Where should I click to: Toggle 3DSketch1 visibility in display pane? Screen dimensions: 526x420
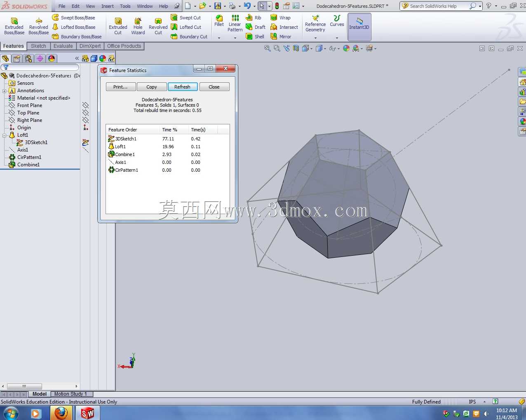point(86,142)
